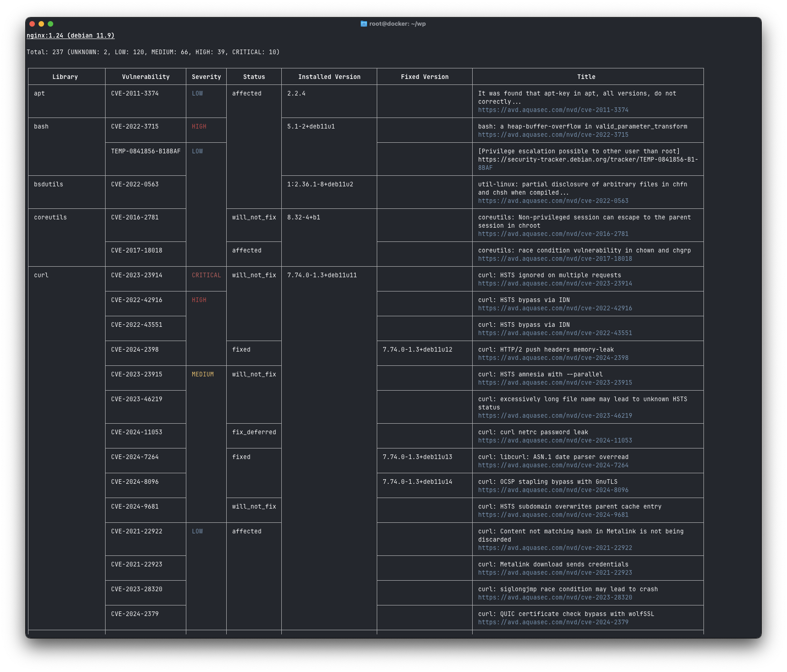The image size is (787, 672).
Task: Click the CRITICAL severity label
Action: [207, 275]
